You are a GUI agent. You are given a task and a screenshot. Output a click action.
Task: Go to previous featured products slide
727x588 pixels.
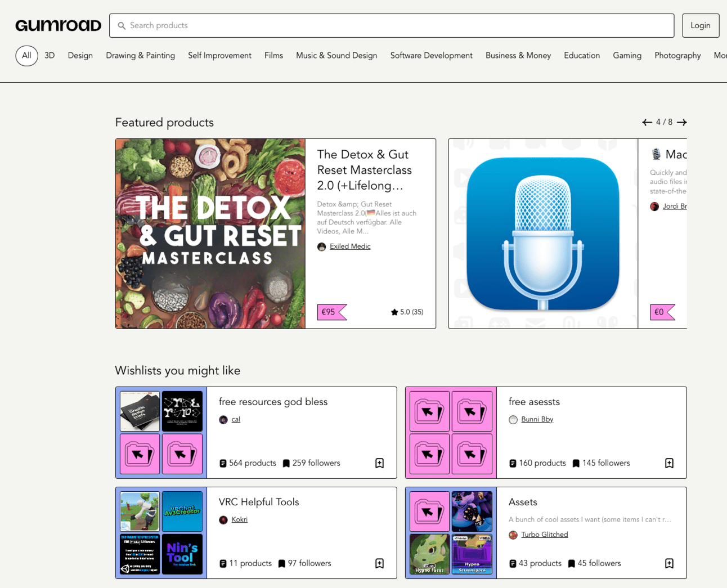647,122
